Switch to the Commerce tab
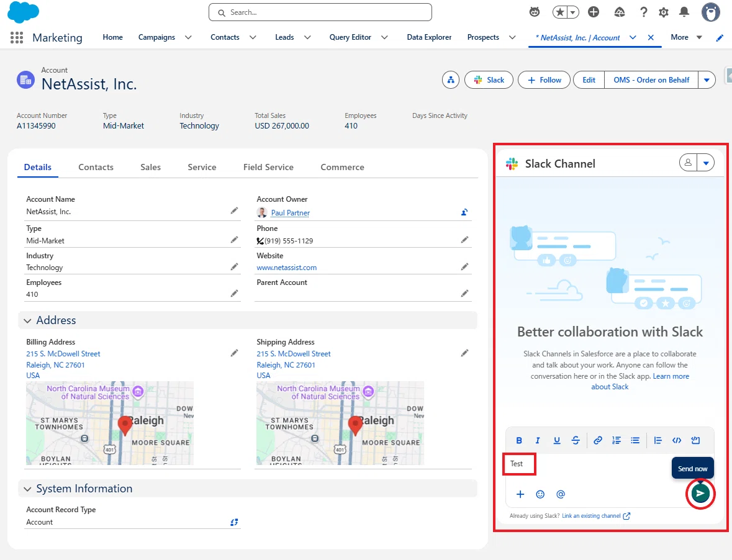 click(342, 167)
